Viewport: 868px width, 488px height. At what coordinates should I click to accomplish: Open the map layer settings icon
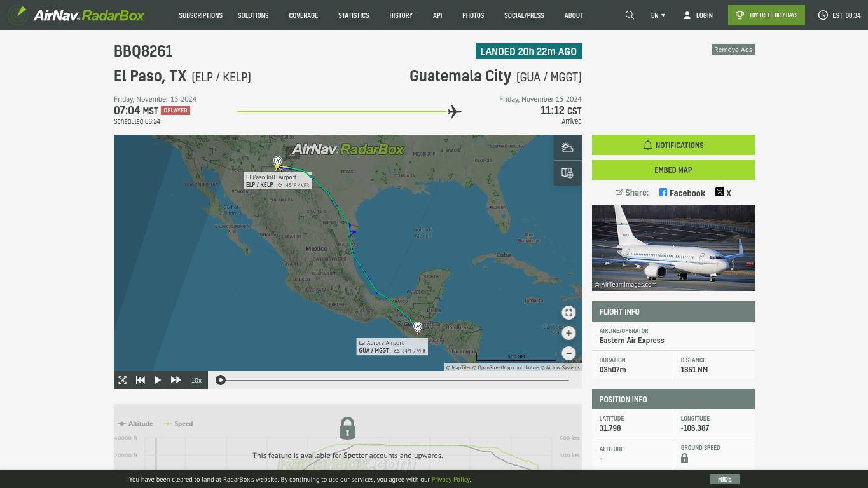pyautogui.click(x=567, y=173)
